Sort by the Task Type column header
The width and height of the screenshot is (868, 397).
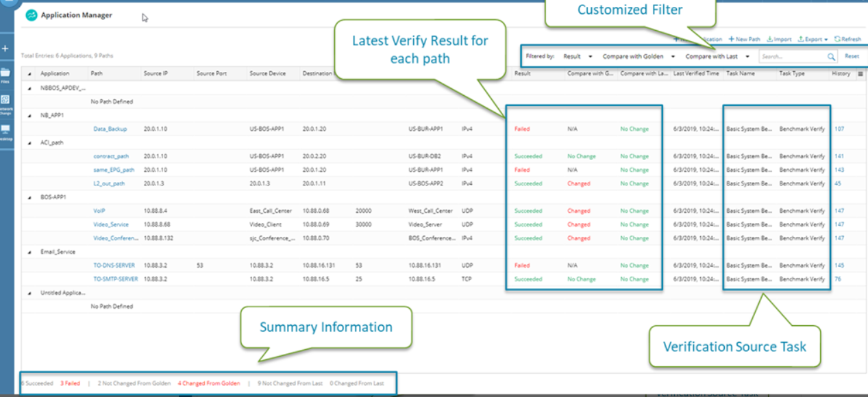pyautogui.click(x=792, y=73)
